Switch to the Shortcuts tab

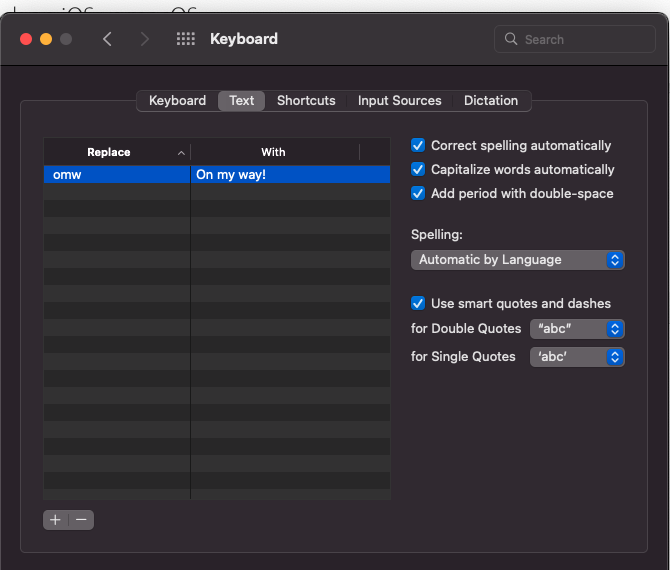[x=306, y=101]
